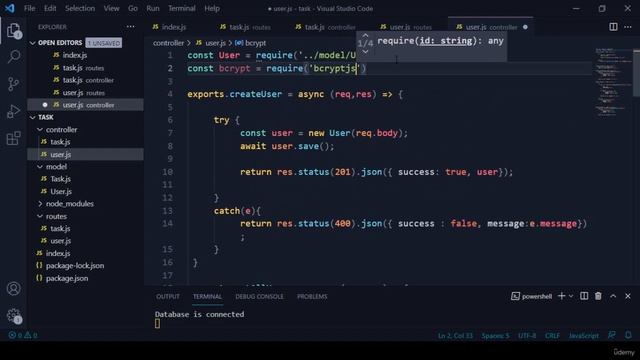This screenshot has width=640, height=360.
Task: Switch to user.js routes editor tab
Action: click(x=405, y=27)
